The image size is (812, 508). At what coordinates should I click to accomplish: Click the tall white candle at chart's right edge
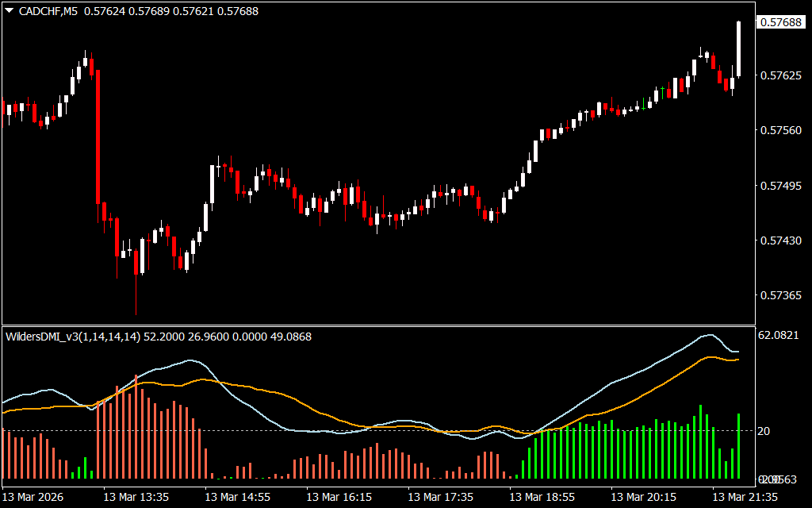tap(738, 49)
